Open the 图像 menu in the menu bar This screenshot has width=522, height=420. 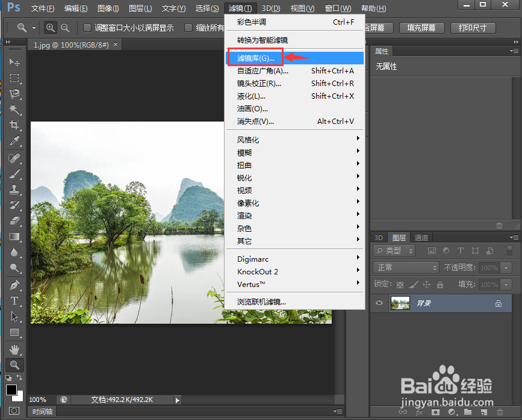107,8
